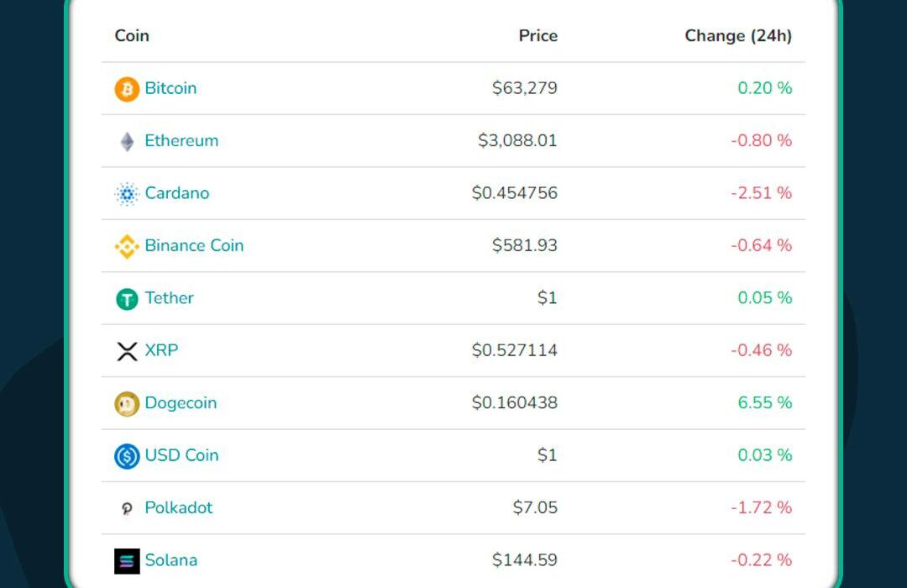The height and width of the screenshot is (588, 907).
Task: Open the Ethereum coin link
Action: [x=181, y=140]
